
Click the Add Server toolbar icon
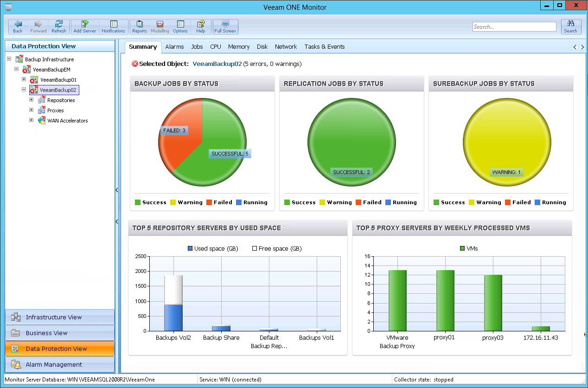[x=85, y=24]
